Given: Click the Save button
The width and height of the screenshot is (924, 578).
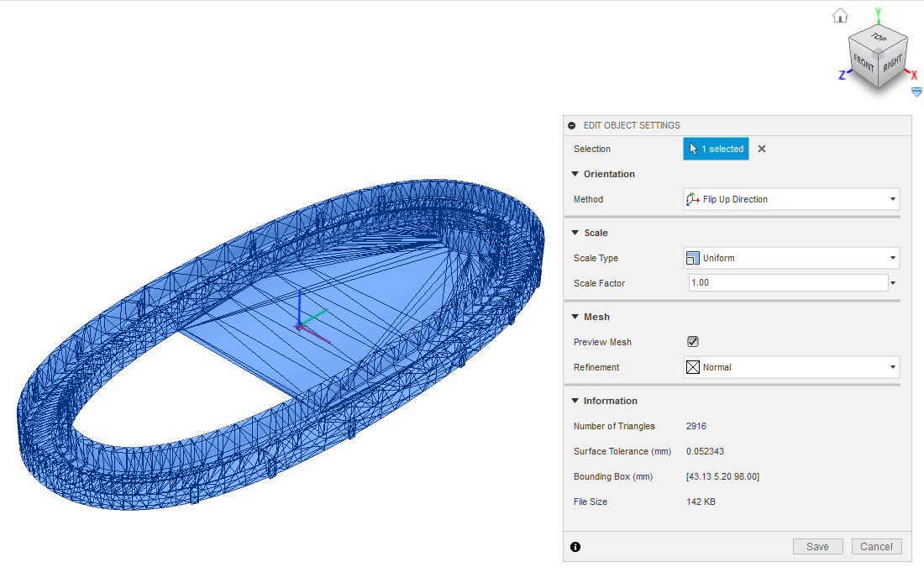Looking at the screenshot, I should [x=817, y=547].
